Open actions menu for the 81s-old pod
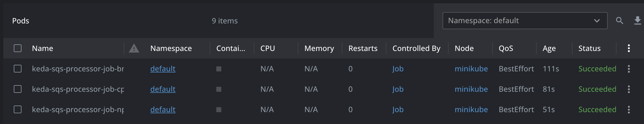This screenshot has height=124, width=644. tap(629, 89)
